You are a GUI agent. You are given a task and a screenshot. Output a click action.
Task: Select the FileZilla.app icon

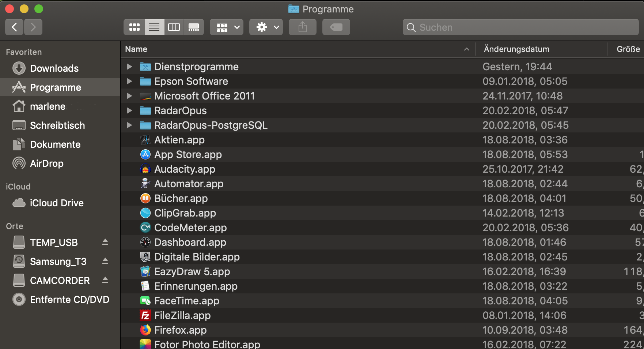(145, 315)
